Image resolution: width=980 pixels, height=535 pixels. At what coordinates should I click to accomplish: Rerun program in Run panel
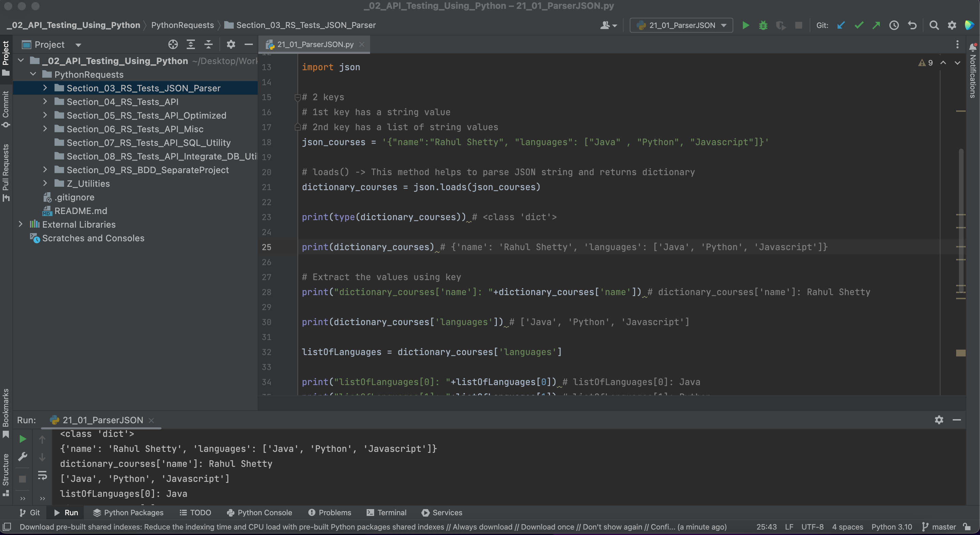point(23,439)
